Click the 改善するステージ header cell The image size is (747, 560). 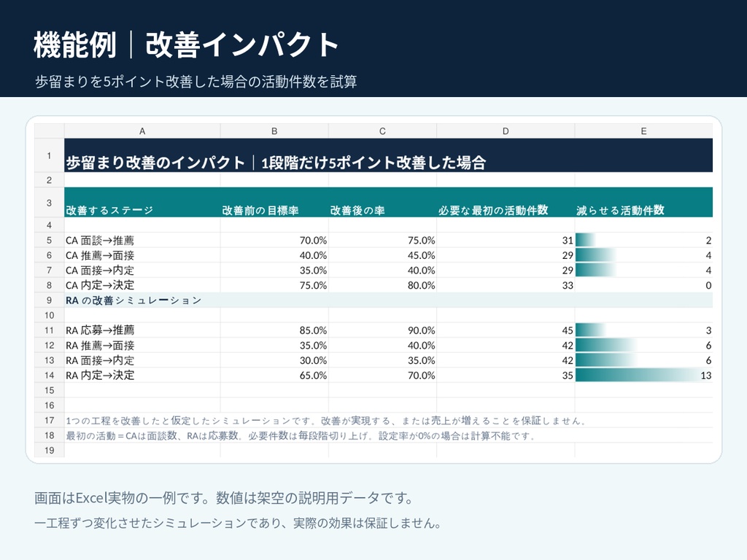[142, 203]
